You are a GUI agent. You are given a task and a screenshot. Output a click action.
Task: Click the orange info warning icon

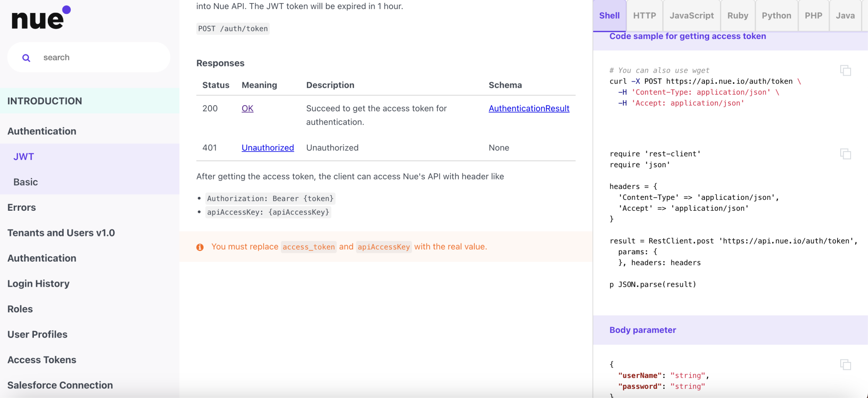click(200, 247)
